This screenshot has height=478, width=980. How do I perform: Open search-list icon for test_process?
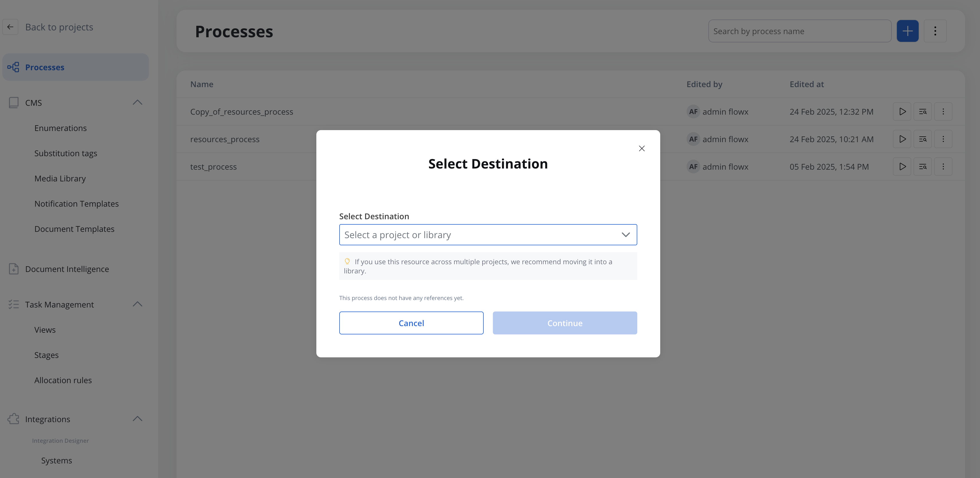(923, 167)
